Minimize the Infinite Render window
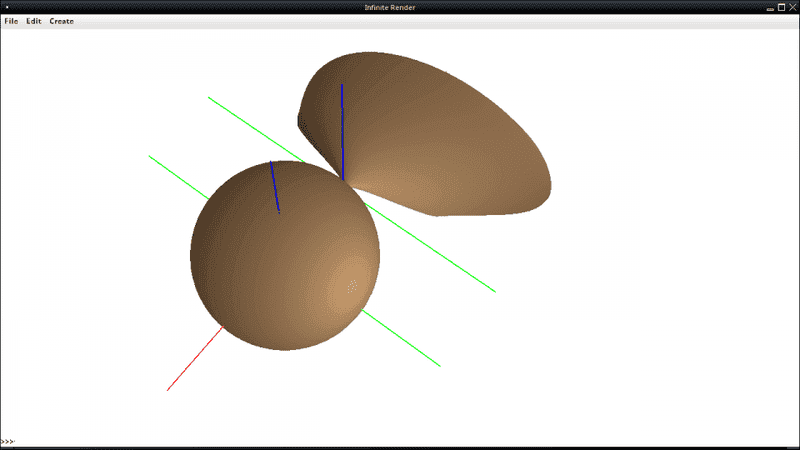This screenshot has height=450, width=800. (x=769, y=7)
